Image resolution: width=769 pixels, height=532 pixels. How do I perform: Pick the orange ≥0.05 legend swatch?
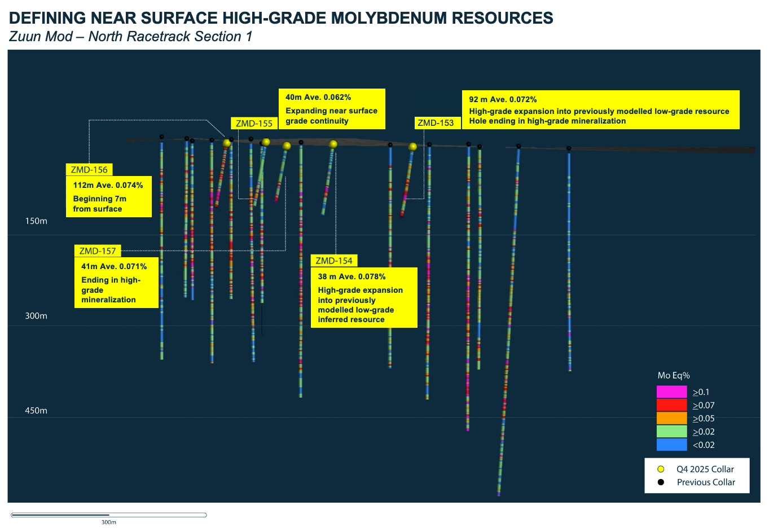(x=671, y=419)
